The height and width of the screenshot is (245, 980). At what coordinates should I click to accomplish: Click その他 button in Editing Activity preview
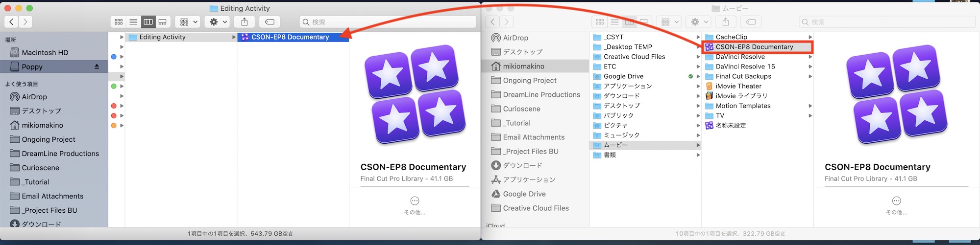click(415, 205)
